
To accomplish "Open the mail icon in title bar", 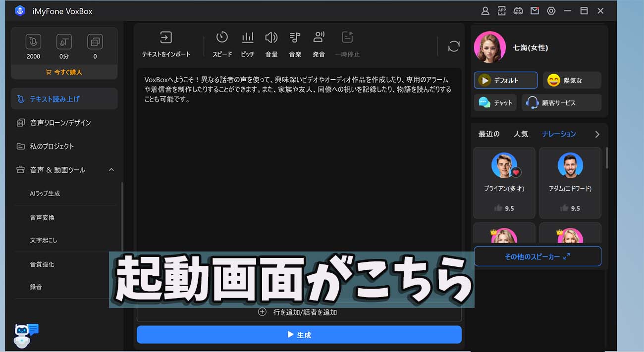I will [535, 11].
